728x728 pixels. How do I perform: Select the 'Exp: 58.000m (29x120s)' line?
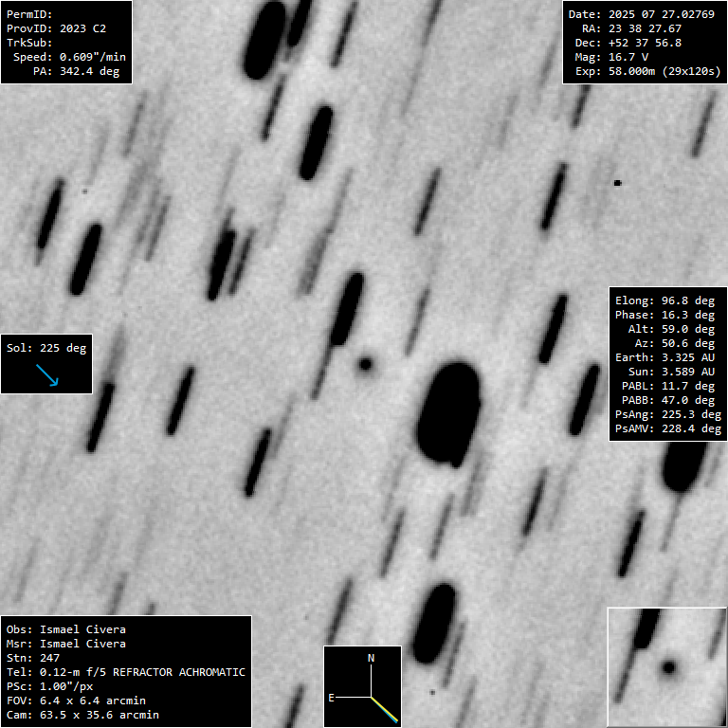648,71
